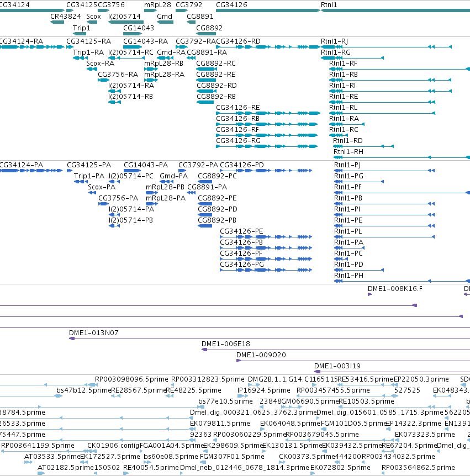Click protein CG8892-PB
470x476 pixels.
(x=217, y=220)
